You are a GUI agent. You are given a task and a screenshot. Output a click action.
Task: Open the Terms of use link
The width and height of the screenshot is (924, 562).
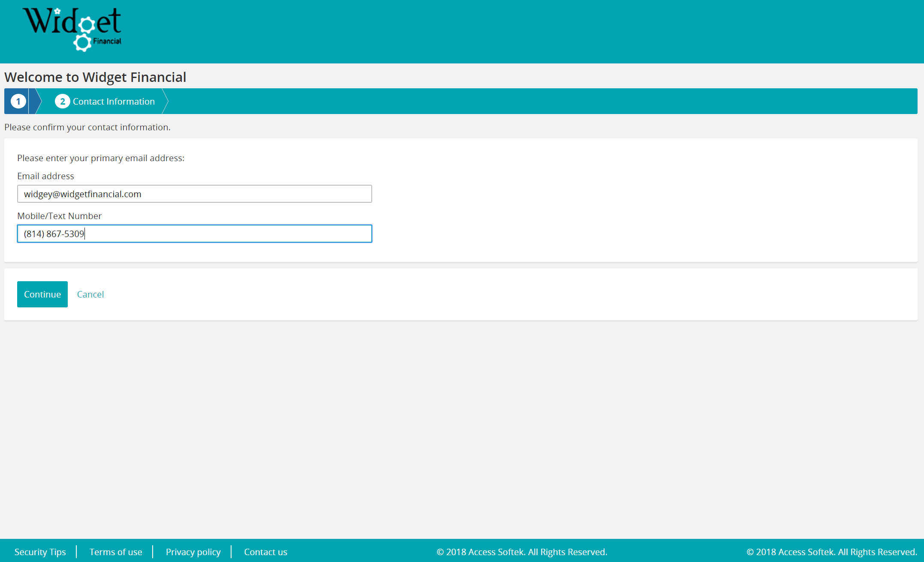click(116, 552)
